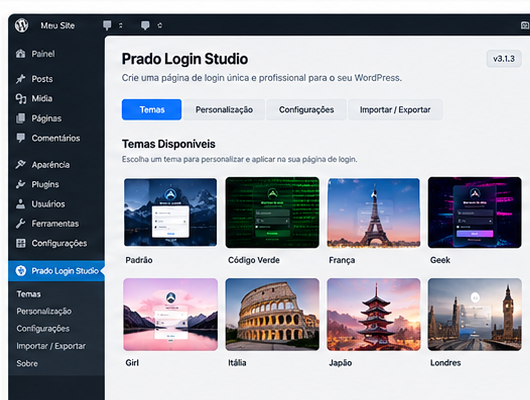Select the Japão pagoda thumbnail

374,314
